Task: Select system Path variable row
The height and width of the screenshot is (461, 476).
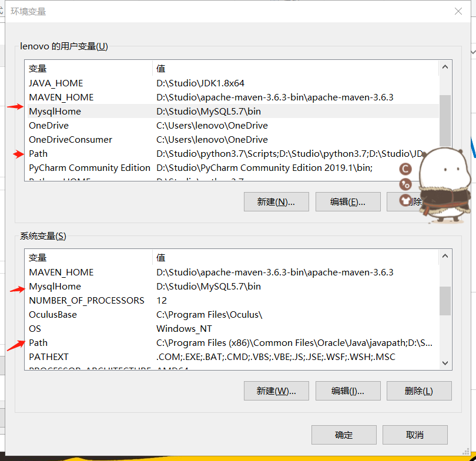Action: click(x=233, y=343)
